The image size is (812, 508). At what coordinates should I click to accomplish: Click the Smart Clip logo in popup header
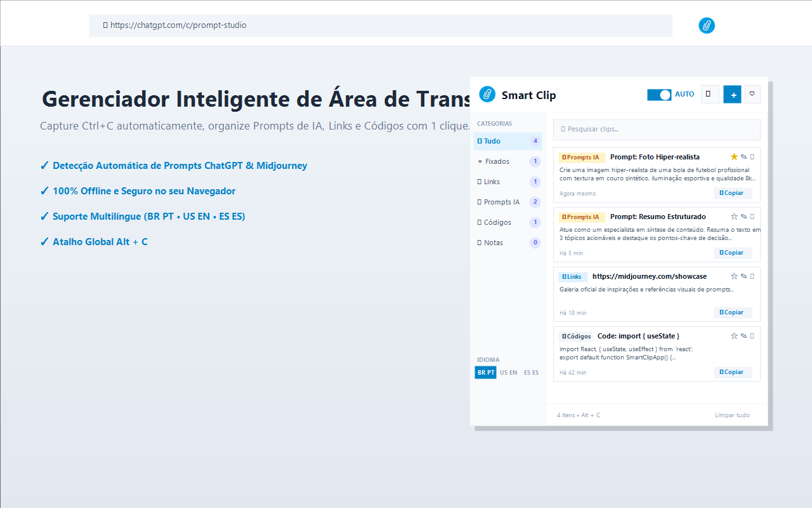[487, 94]
